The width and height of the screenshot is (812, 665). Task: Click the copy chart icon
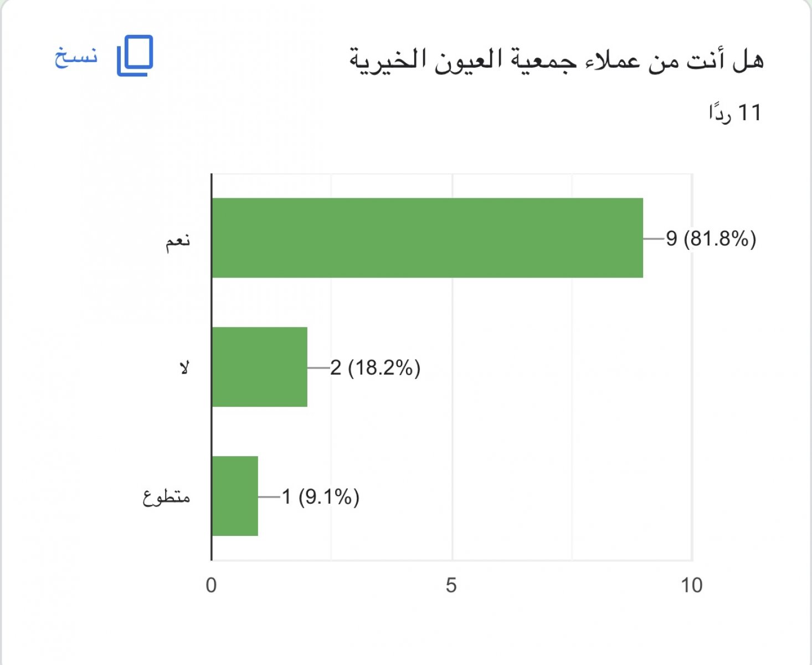point(135,55)
